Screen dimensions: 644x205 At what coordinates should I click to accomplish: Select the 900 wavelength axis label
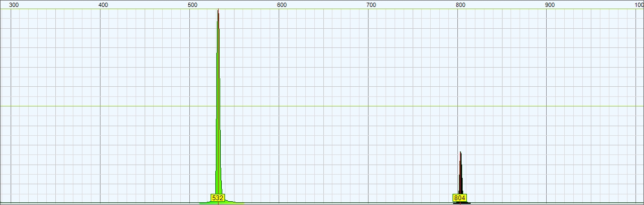click(x=550, y=5)
